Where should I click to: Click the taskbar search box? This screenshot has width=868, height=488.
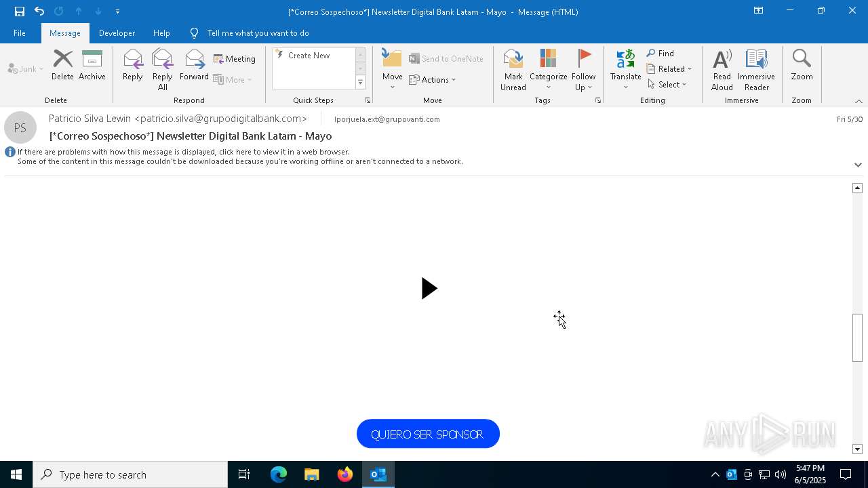click(x=130, y=474)
